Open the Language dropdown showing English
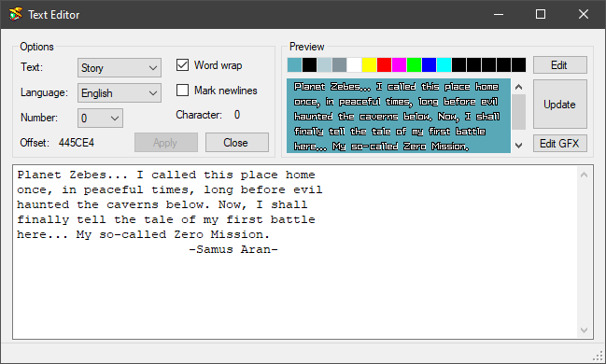 tap(119, 93)
